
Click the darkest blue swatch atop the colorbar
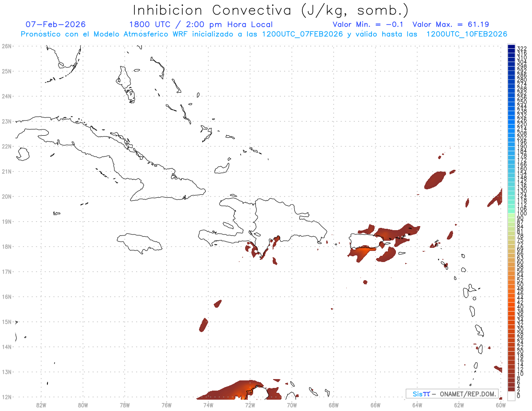coord(511,47)
